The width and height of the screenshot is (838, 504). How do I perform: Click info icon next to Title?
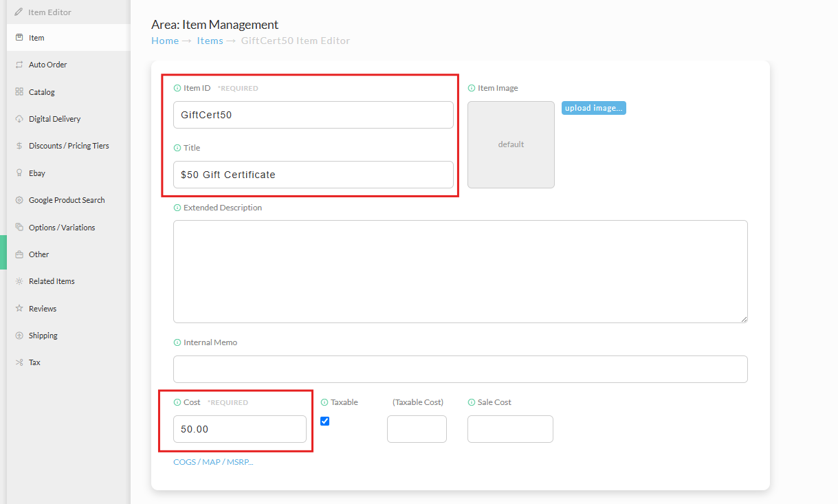click(177, 148)
